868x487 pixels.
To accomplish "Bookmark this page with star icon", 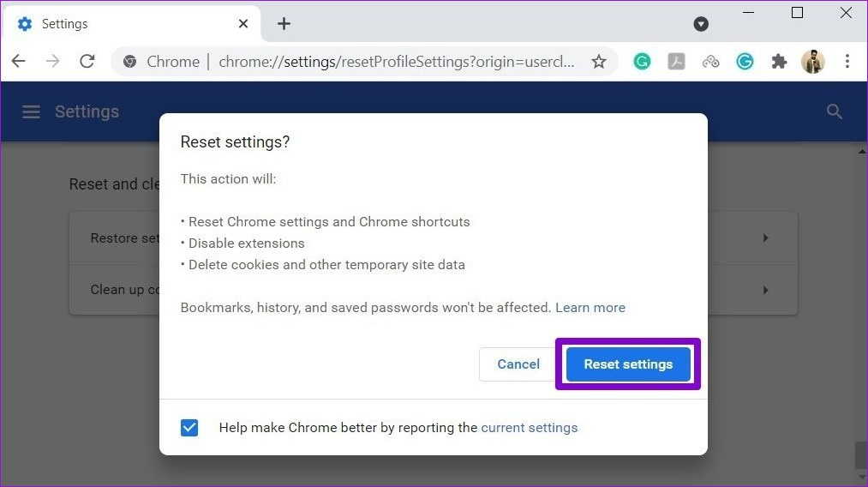I will (598, 62).
